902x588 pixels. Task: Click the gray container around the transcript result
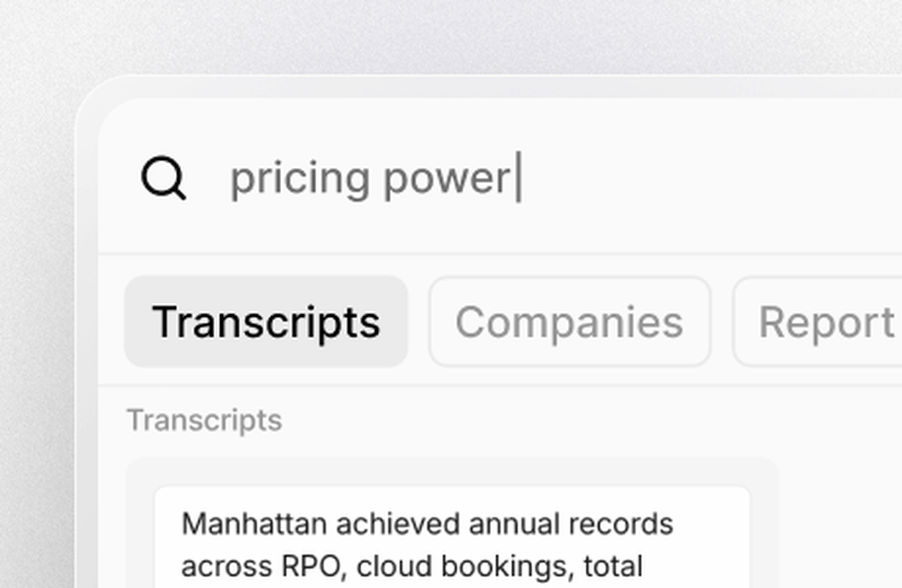pos(764,528)
